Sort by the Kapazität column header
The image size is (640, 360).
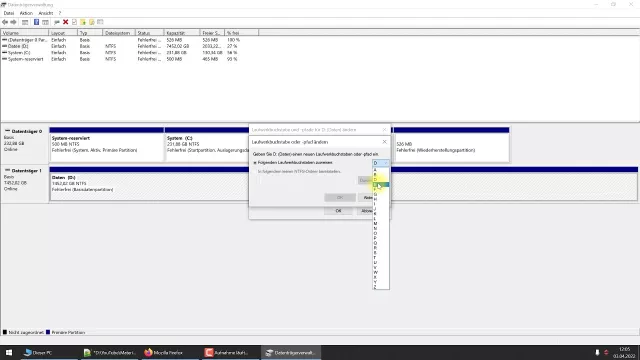[x=182, y=33]
